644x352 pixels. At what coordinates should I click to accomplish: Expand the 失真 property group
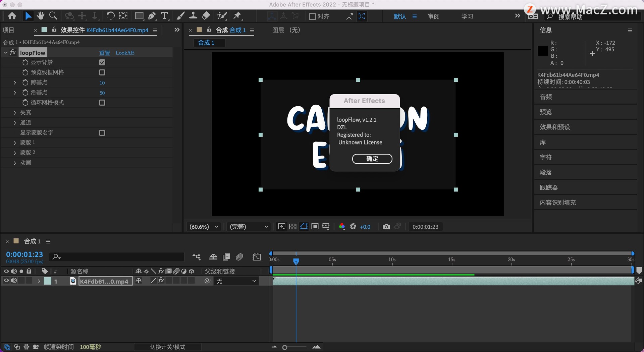pyautogui.click(x=15, y=113)
